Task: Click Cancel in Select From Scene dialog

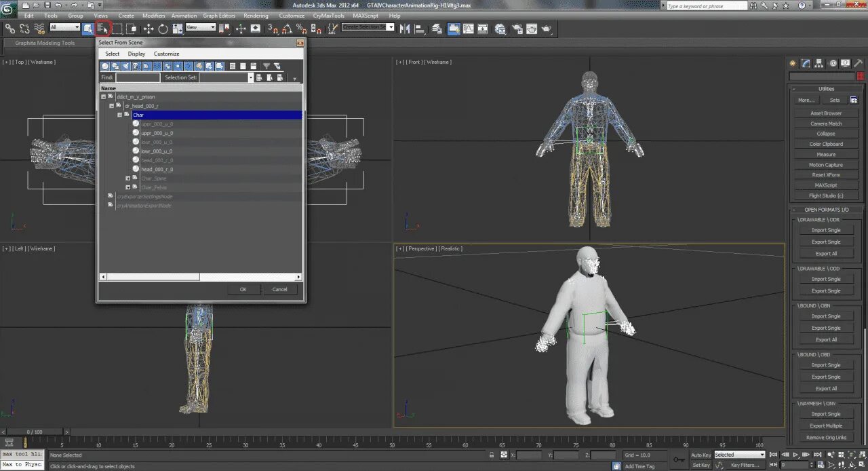Action: point(280,289)
